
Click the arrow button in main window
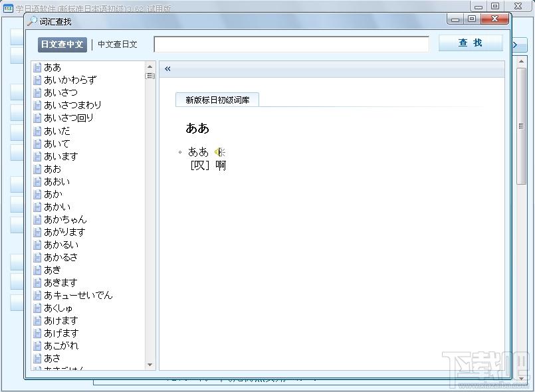518,45
